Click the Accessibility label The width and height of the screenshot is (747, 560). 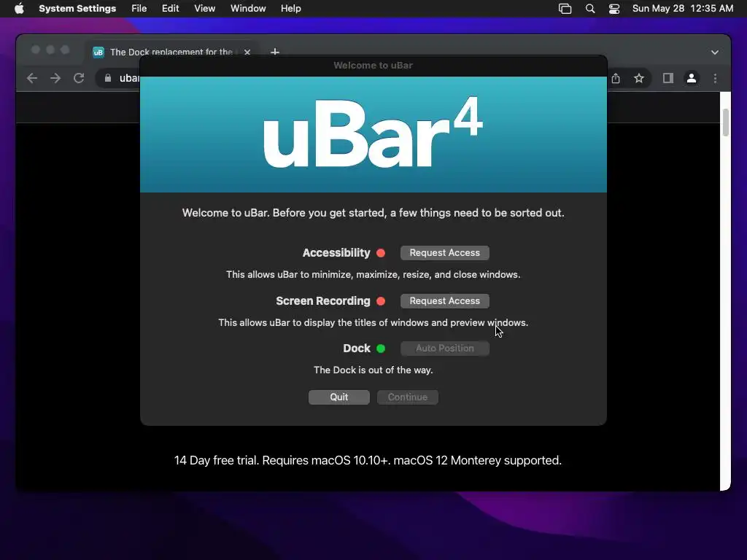pyautogui.click(x=336, y=253)
